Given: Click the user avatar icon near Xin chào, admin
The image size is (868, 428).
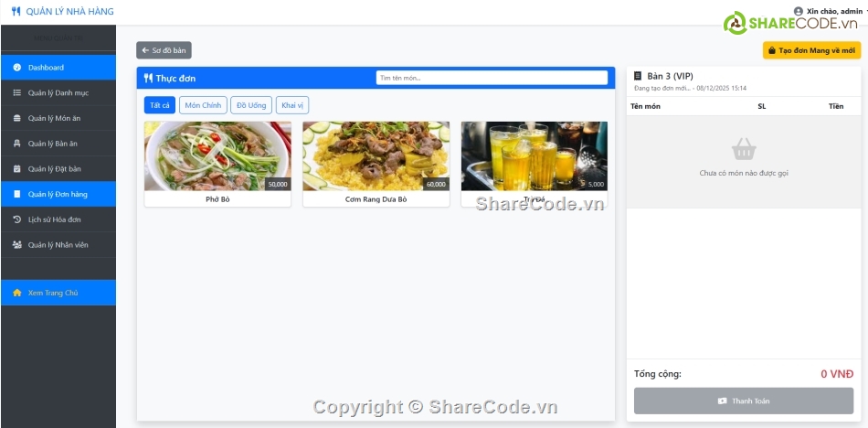Looking at the screenshot, I should (x=799, y=11).
